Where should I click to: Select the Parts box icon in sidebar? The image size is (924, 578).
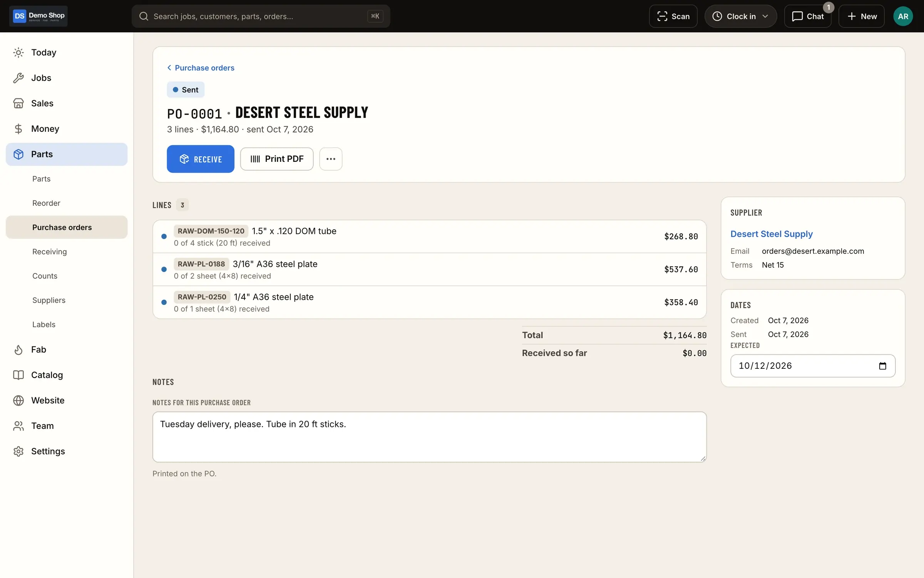(18, 154)
